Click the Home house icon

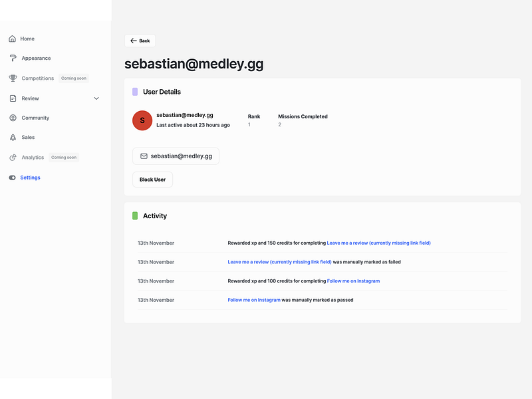[13, 39]
